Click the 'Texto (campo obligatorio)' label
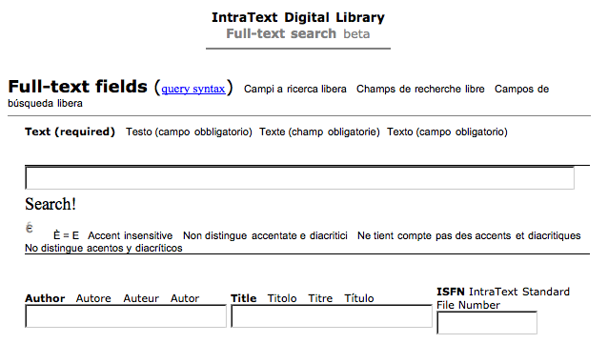Image resolution: width=608 pixels, height=364 pixels. point(447,131)
